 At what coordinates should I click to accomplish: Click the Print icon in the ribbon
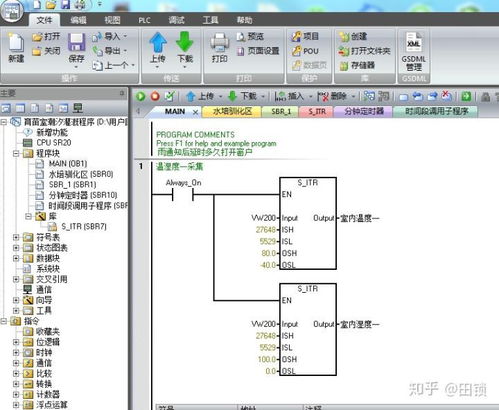pos(219,43)
